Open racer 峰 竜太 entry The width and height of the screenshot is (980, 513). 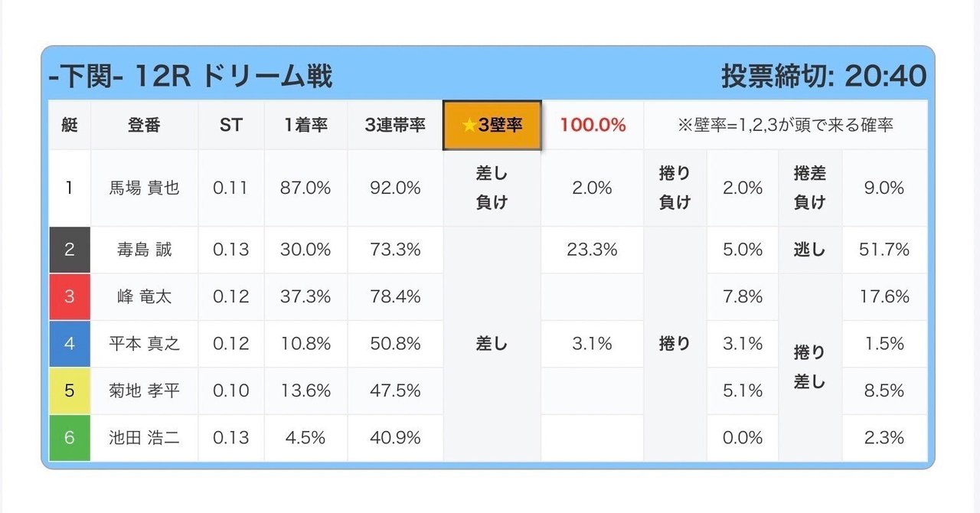pyautogui.click(x=144, y=296)
